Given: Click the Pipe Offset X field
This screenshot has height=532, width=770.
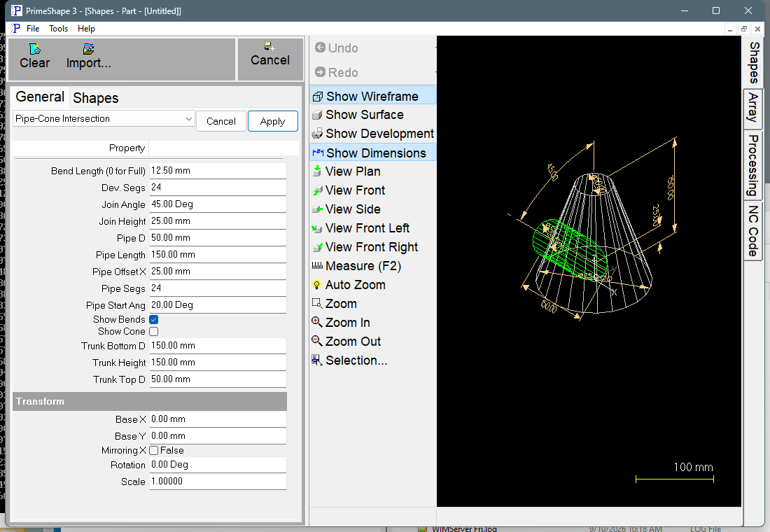Looking at the screenshot, I should point(218,271).
